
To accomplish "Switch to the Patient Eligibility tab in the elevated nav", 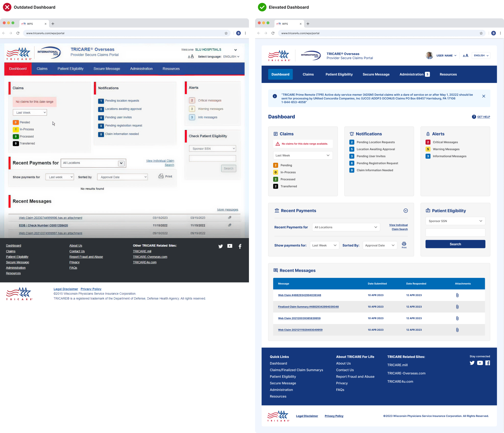I will pyautogui.click(x=339, y=75).
